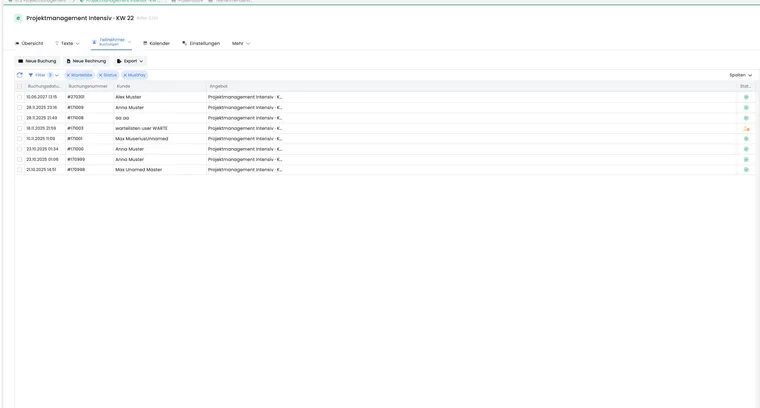Screen dimensions: 760x408
Task: Click customer name Alex Muster
Action: 128,97
